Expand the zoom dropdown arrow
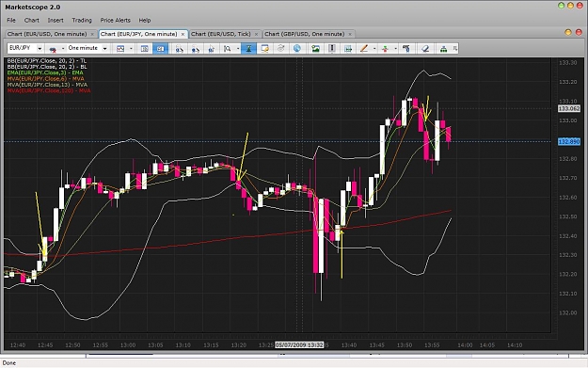 tap(238, 48)
